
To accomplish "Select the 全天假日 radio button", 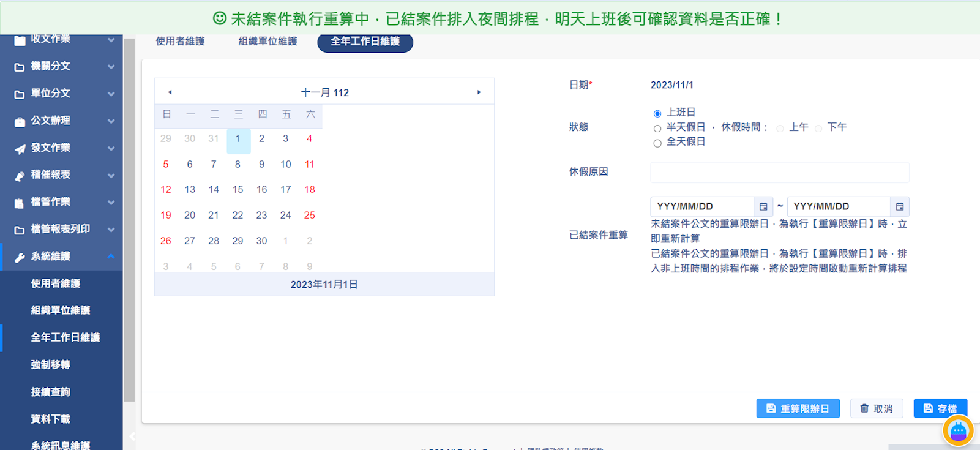I will pyautogui.click(x=657, y=143).
